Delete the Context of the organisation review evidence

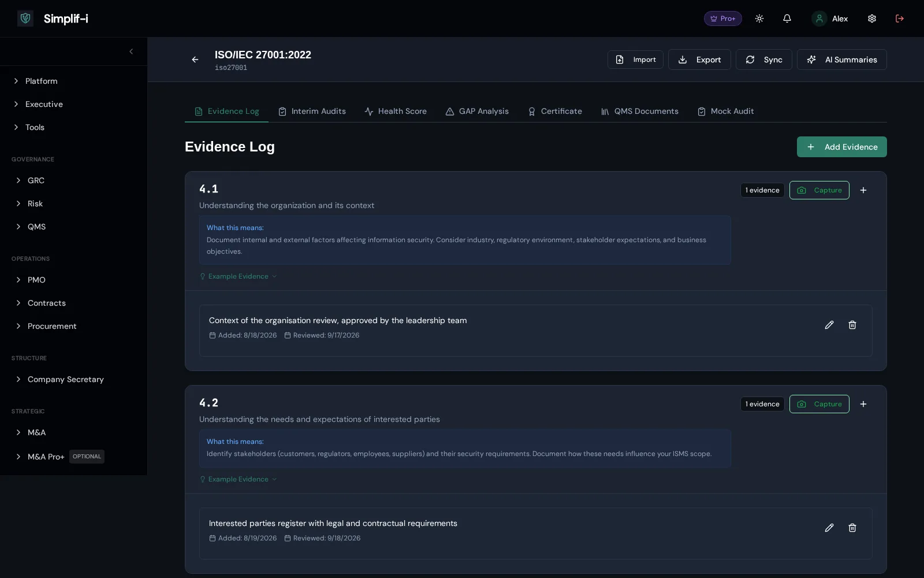[x=852, y=325]
